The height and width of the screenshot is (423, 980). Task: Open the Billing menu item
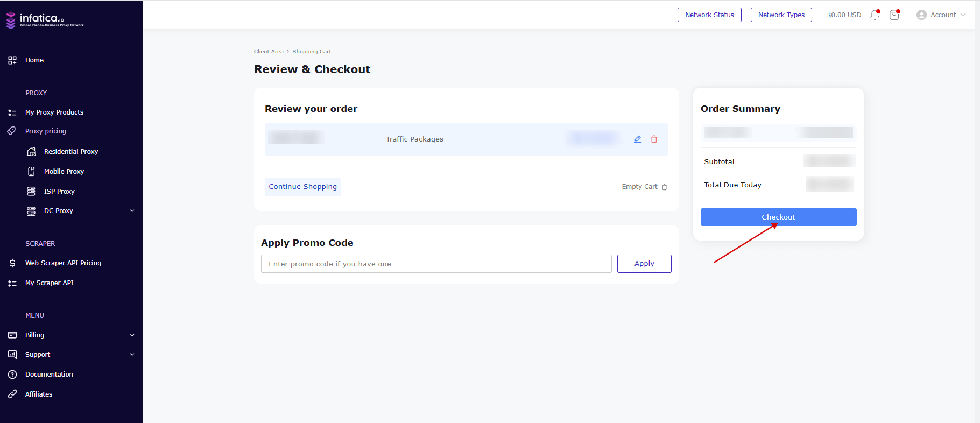click(x=35, y=335)
